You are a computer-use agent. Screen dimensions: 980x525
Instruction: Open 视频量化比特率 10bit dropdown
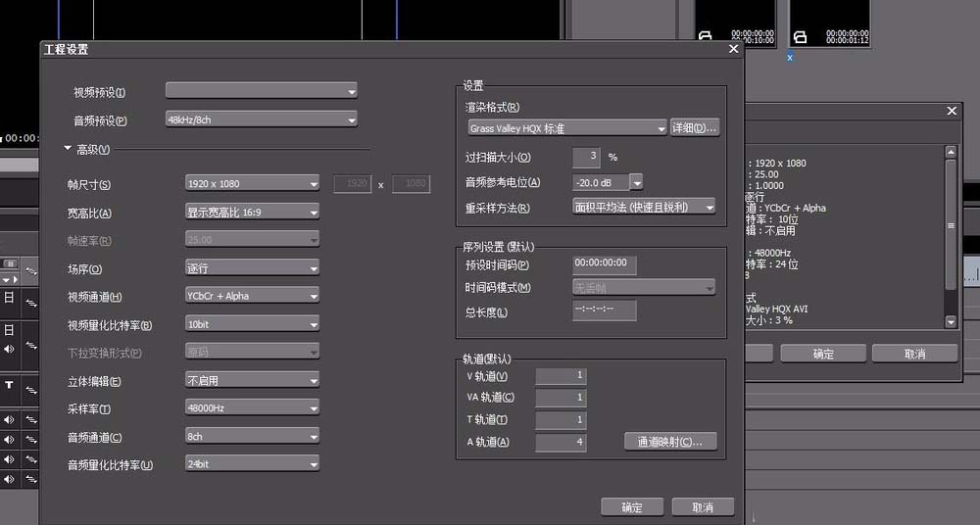tap(253, 324)
